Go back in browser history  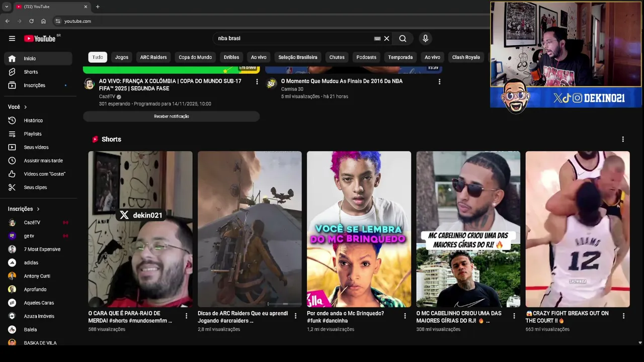click(7, 21)
